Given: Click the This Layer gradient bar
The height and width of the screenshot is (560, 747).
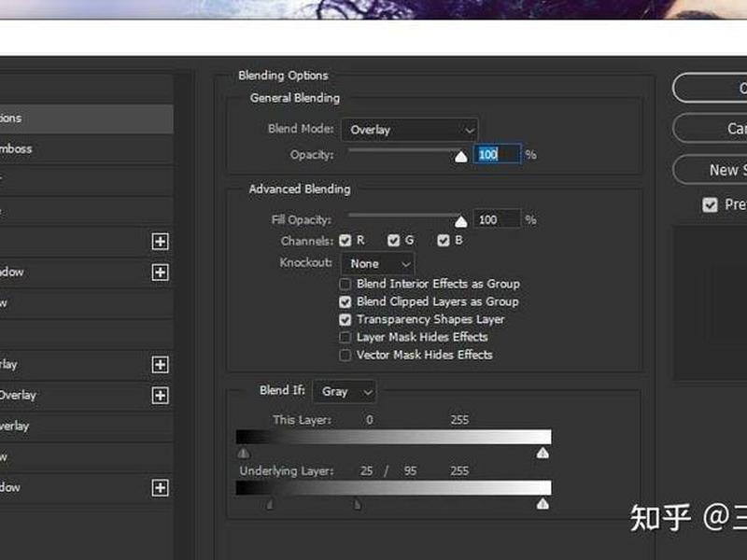Looking at the screenshot, I should [393, 437].
